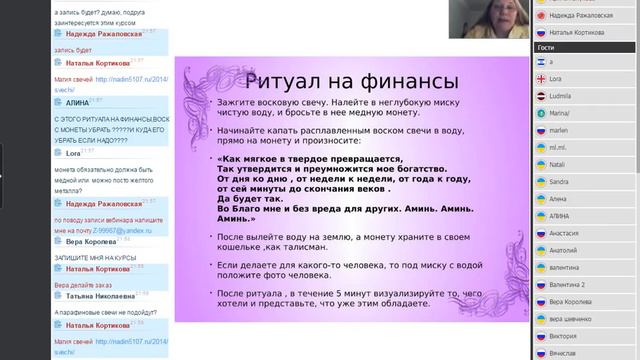Click Ukrainian flag icon beside guest Natali
Viewport: 640px width, 360px height.
click(x=541, y=165)
